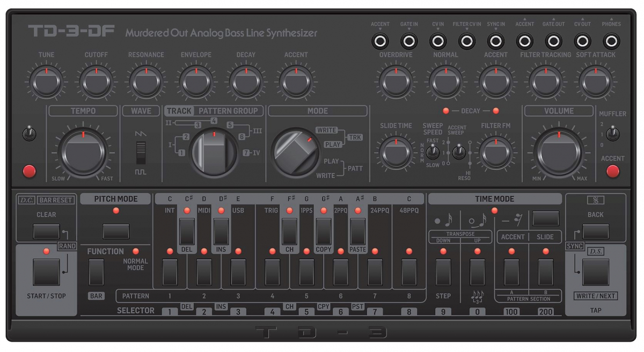Click the CUTOFF knob
This screenshot has width=644, height=352.
pyautogui.click(x=96, y=82)
